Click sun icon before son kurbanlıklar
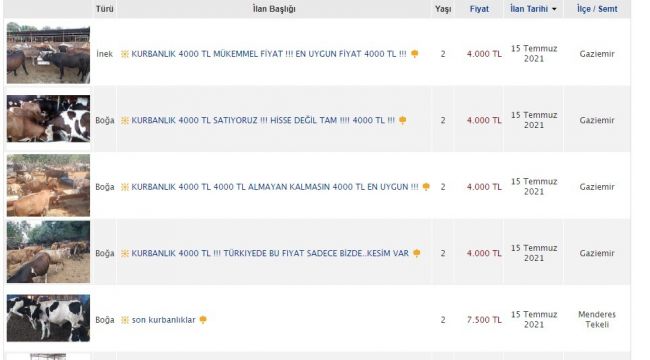The image size is (650, 360). point(125,320)
